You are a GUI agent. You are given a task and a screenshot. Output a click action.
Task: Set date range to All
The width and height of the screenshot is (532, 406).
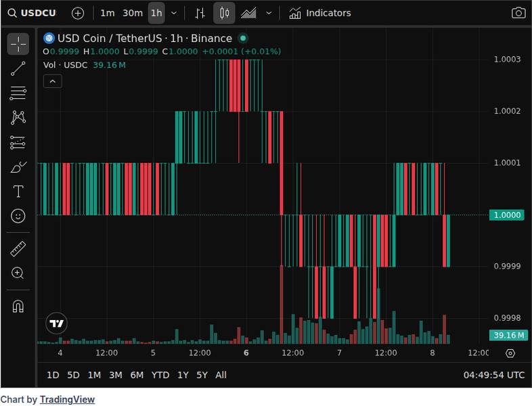tap(221, 375)
